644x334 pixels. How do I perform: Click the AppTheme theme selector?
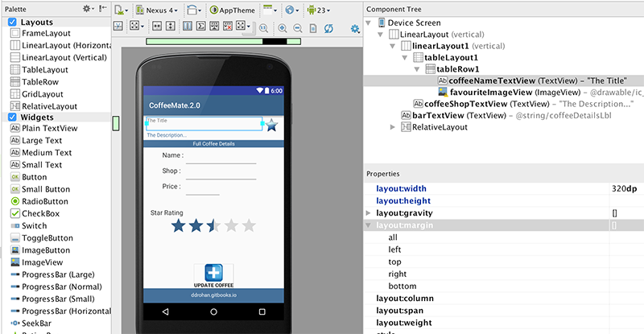[x=233, y=10]
